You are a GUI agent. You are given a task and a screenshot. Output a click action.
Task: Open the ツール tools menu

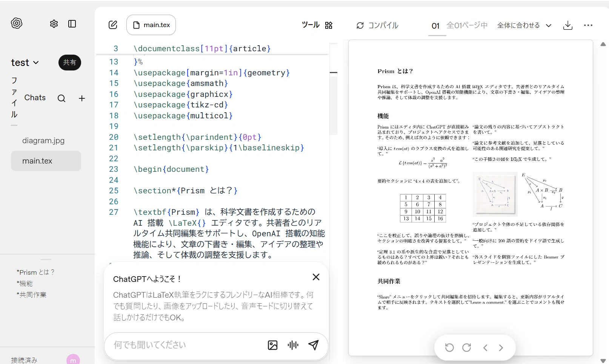tap(317, 25)
